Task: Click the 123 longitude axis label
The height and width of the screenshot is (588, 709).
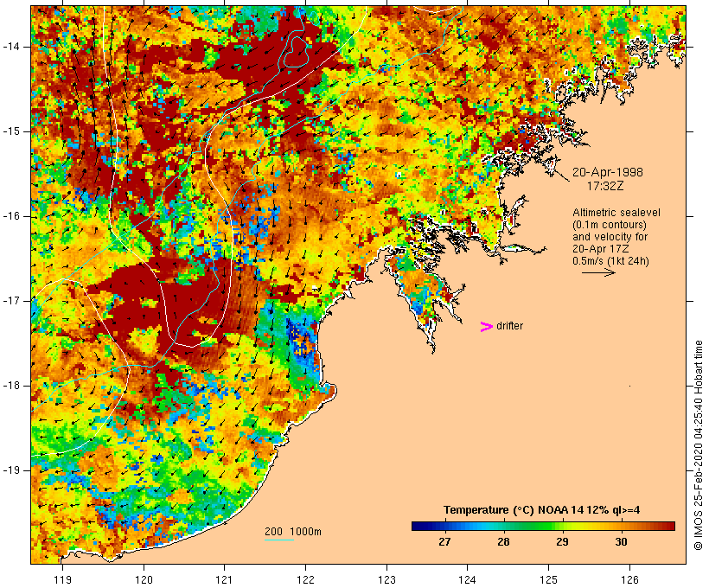Action: pyautogui.click(x=386, y=579)
